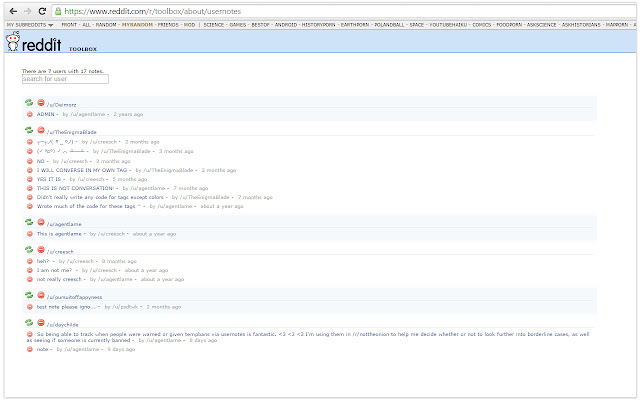The image size is (640, 400).
Task: Open /u/creesch user heading link
Action: (60, 252)
